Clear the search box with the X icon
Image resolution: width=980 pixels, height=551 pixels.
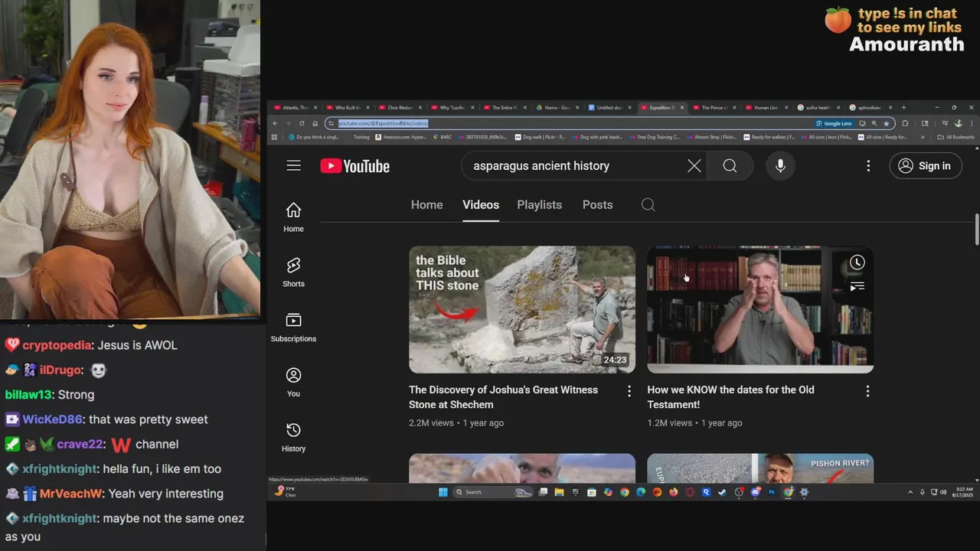(694, 166)
